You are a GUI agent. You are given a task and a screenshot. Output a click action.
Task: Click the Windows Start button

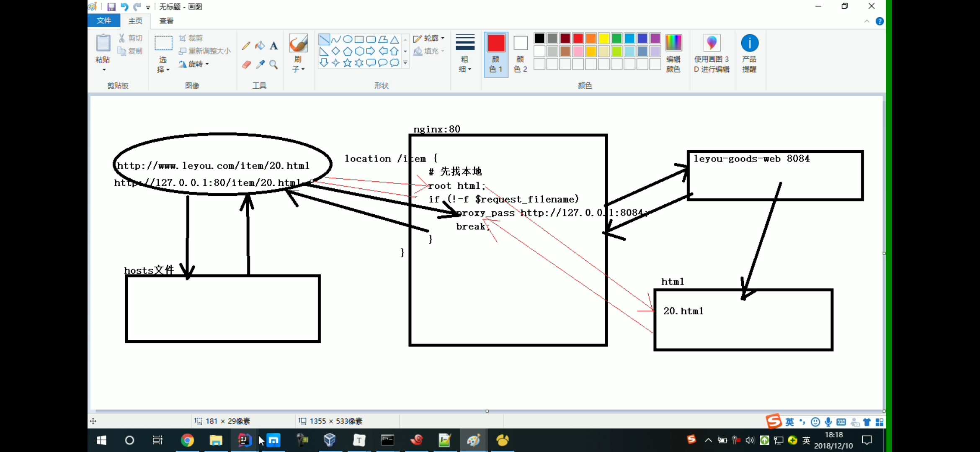tap(101, 440)
